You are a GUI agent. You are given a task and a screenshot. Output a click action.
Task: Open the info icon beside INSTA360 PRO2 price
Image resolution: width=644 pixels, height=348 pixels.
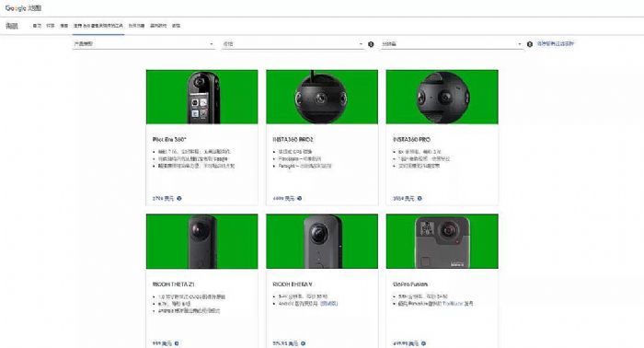[299, 199]
